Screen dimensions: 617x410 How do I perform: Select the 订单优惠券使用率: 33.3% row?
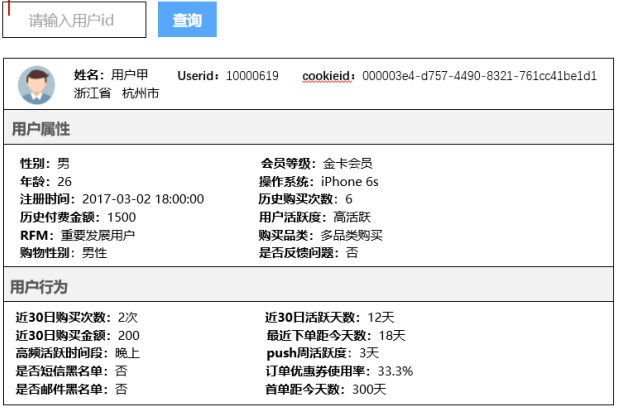click(x=339, y=371)
